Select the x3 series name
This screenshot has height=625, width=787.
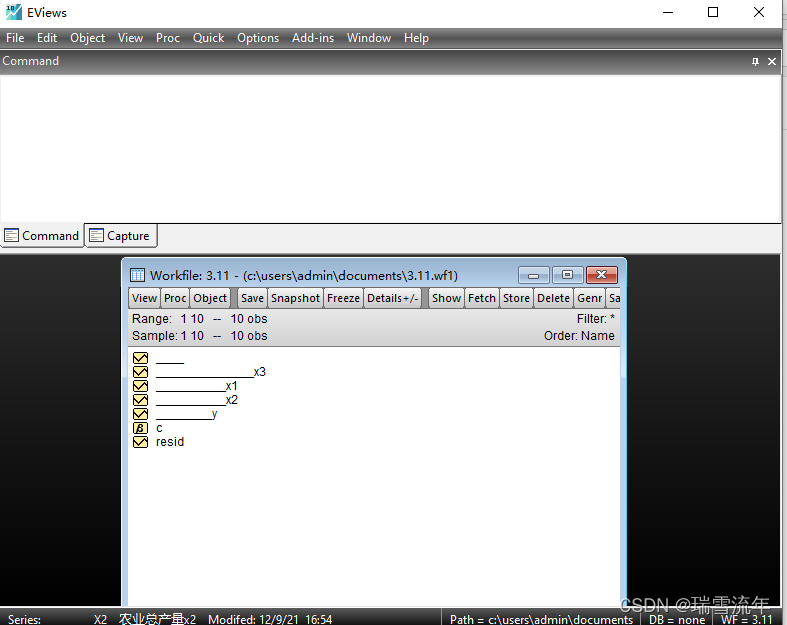[211, 372]
